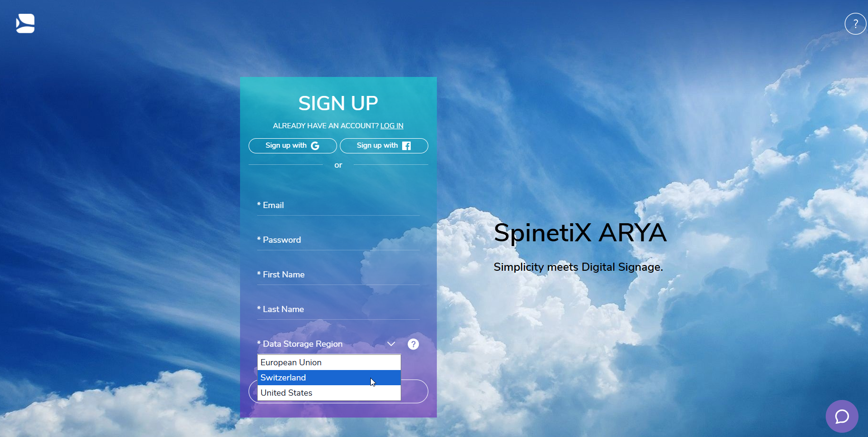Open the chat bubble support widget
The width and height of the screenshot is (868, 437).
pos(842,416)
